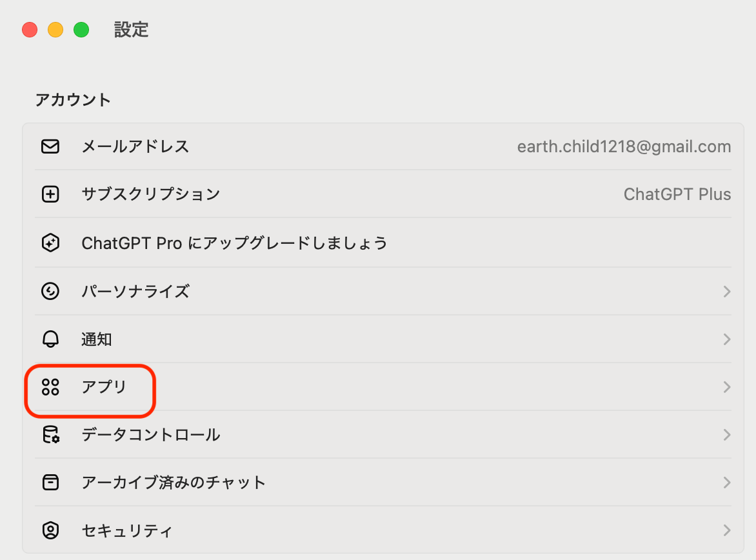Click the ChatGPT Plus subscription value

click(677, 194)
